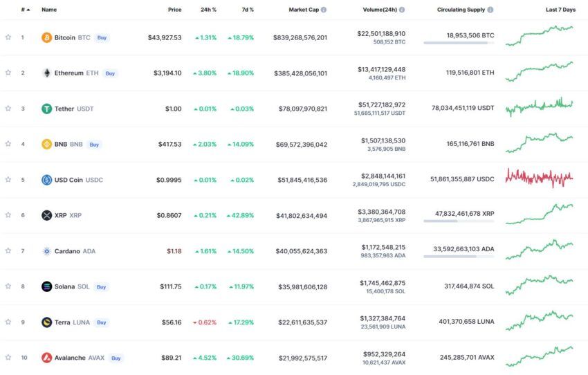Open Bitcoin last 7 days chart

pos(540,35)
